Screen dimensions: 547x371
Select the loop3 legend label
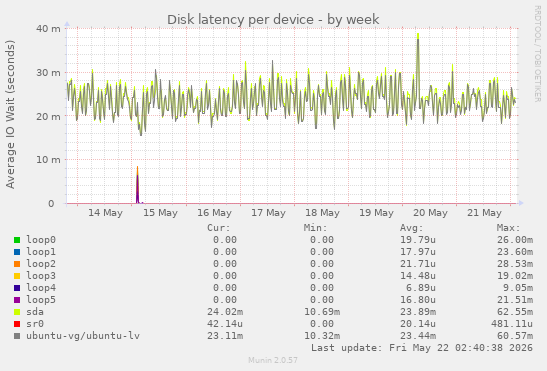[x=41, y=276]
